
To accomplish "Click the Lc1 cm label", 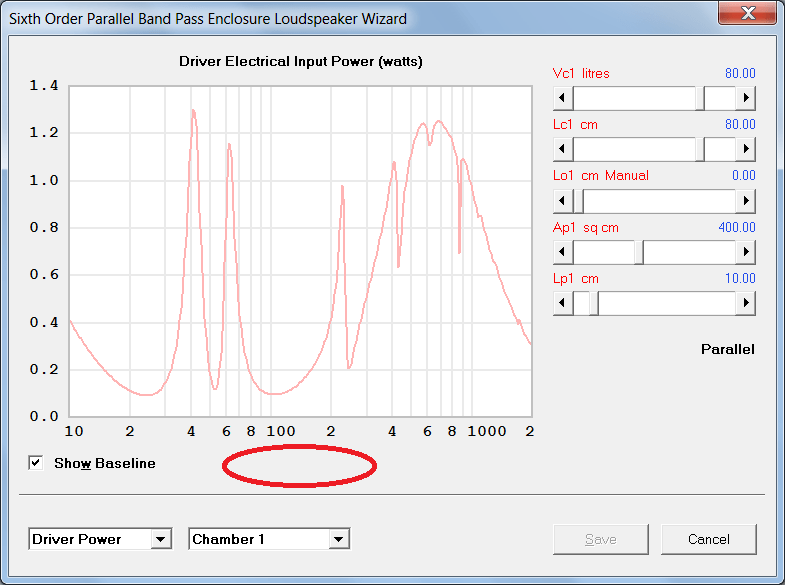I will (x=575, y=125).
